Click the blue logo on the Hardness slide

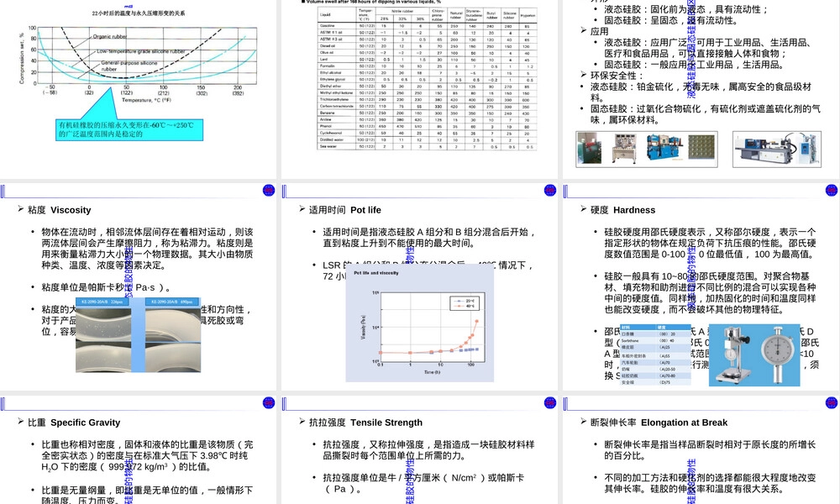(x=832, y=190)
